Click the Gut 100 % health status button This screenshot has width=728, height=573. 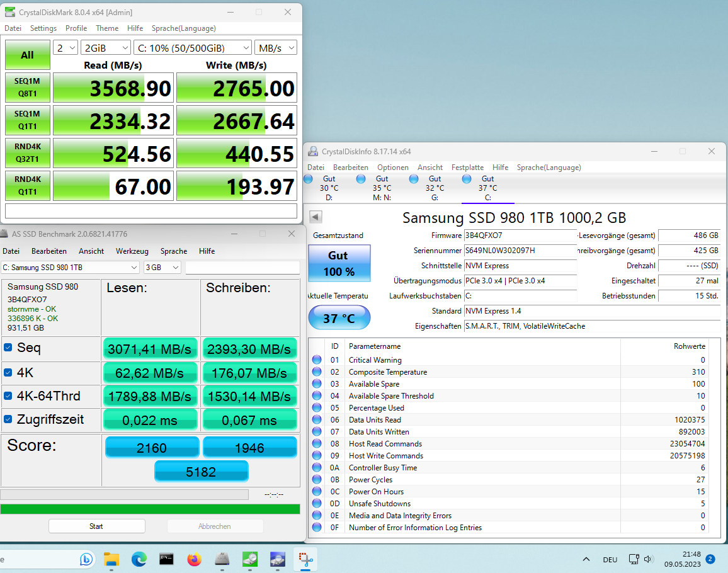pyautogui.click(x=339, y=263)
